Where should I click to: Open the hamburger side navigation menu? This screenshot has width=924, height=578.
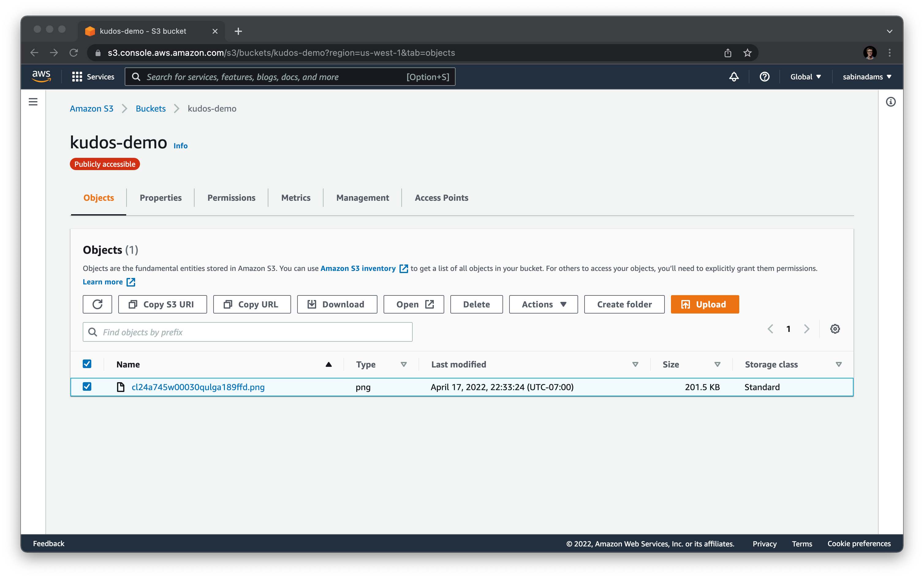33,102
